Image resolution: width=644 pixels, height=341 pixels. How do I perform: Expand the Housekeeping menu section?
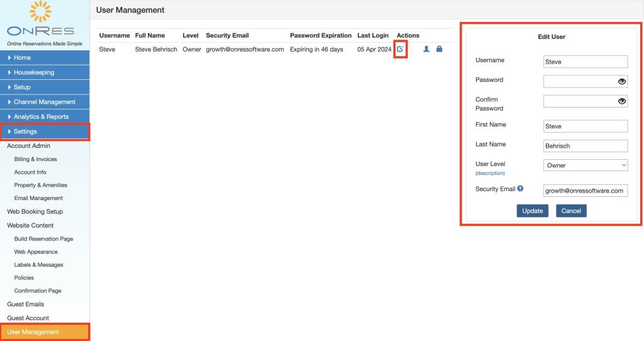(45, 72)
